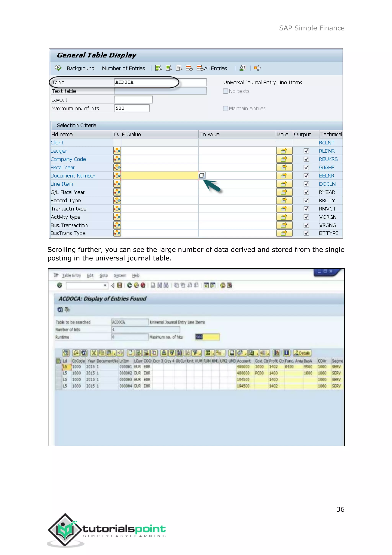The height and width of the screenshot is (555, 392).
Task: Click the Copy text icon in grid toolbar
Action: [x=101, y=353]
